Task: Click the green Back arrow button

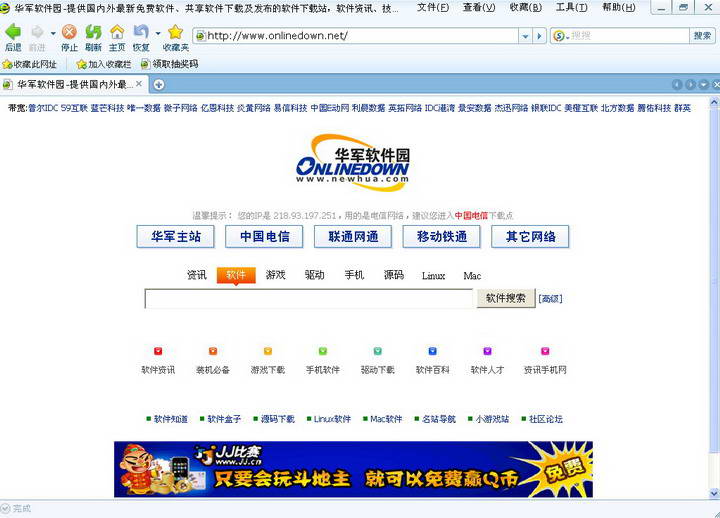Action: pyautogui.click(x=13, y=32)
